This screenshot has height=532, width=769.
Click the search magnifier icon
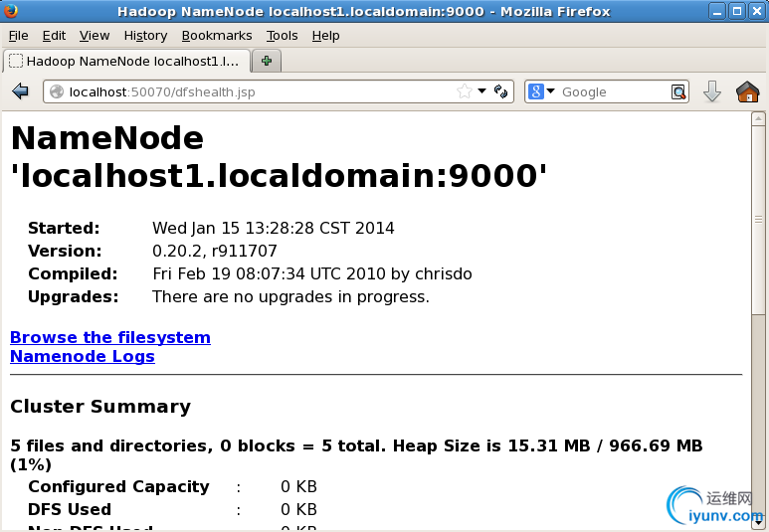pyautogui.click(x=678, y=91)
